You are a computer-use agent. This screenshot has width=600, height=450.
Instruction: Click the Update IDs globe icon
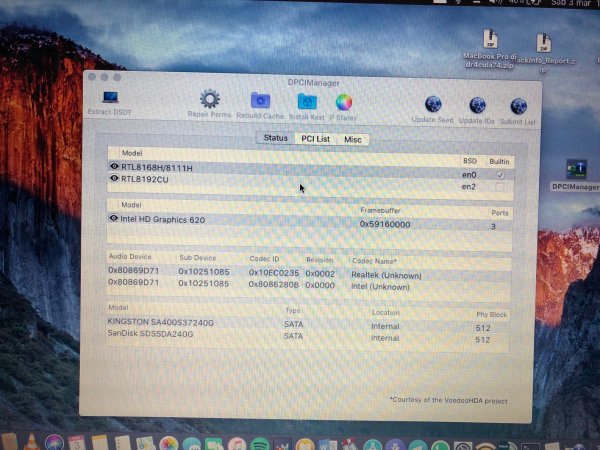click(477, 106)
